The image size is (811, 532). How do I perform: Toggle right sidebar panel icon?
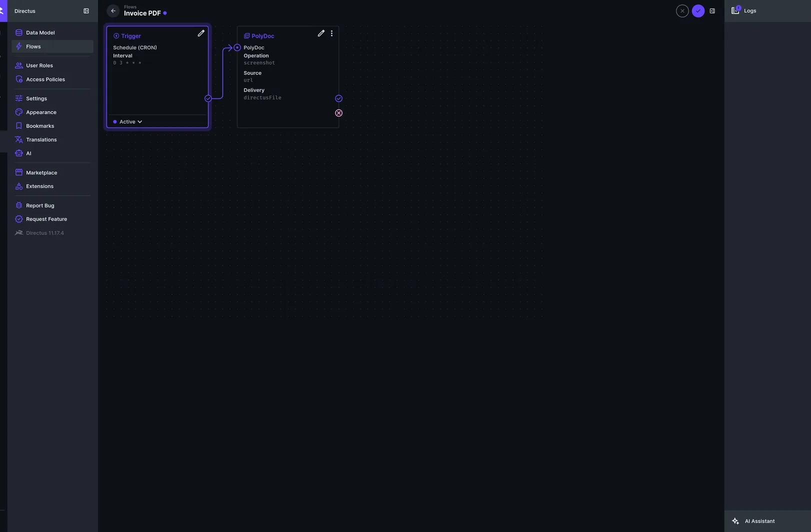[x=712, y=11]
